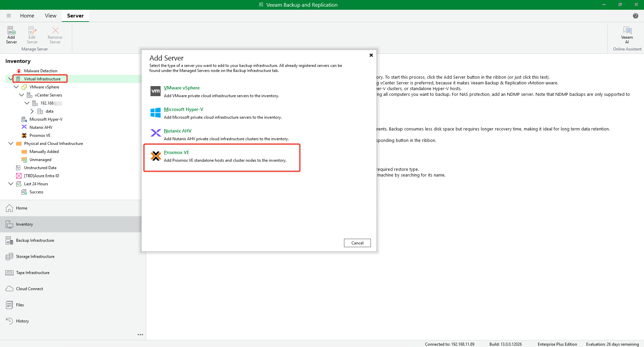Click the Cloud Connect cloud icon
Image resolution: width=644 pixels, height=347 pixels.
pyautogui.click(x=9, y=289)
